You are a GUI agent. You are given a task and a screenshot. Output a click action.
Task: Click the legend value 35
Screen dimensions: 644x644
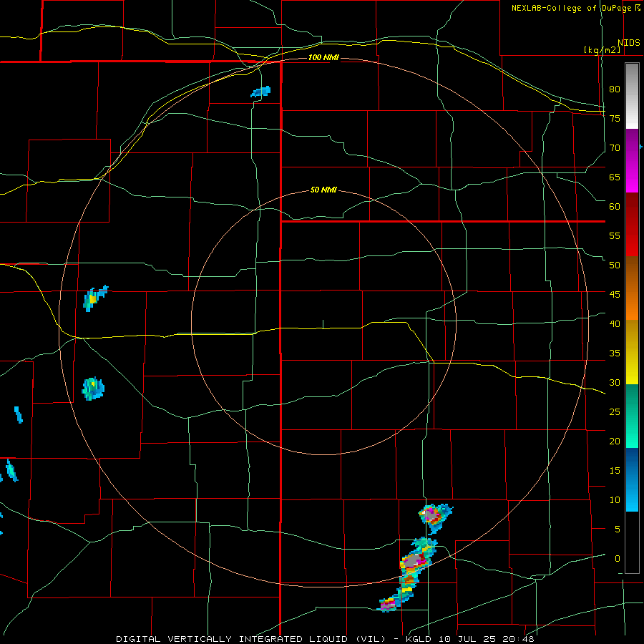(x=615, y=353)
